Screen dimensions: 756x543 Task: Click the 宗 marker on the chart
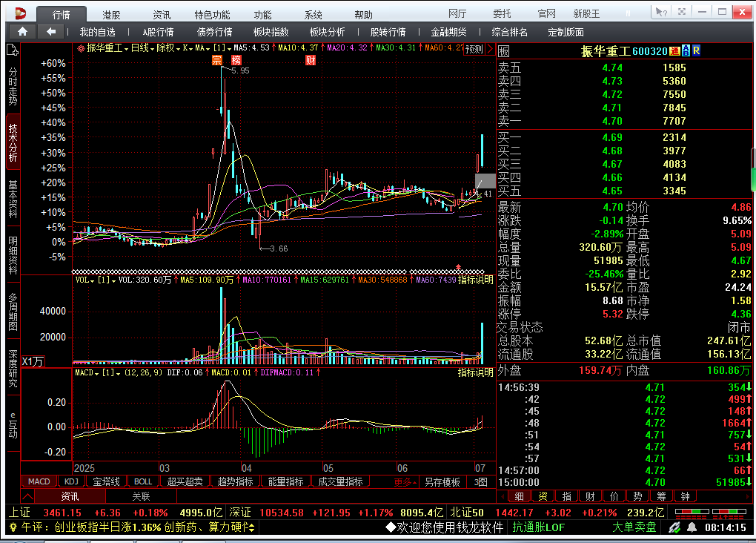[x=217, y=60]
